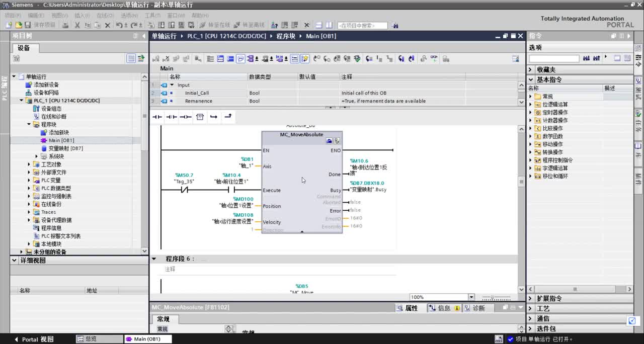The image size is (644, 344).
Task: Click Go offline (转至离线)
Action: click(x=249, y=25)
